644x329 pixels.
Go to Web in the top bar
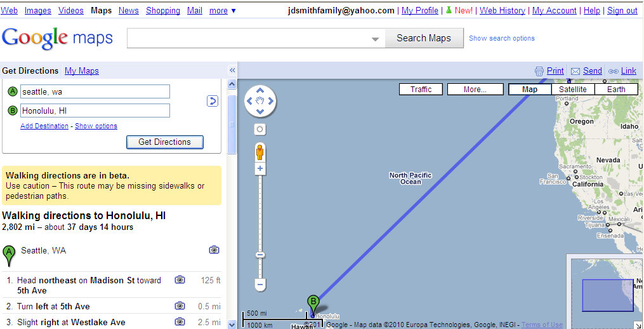tap(10, 11)
